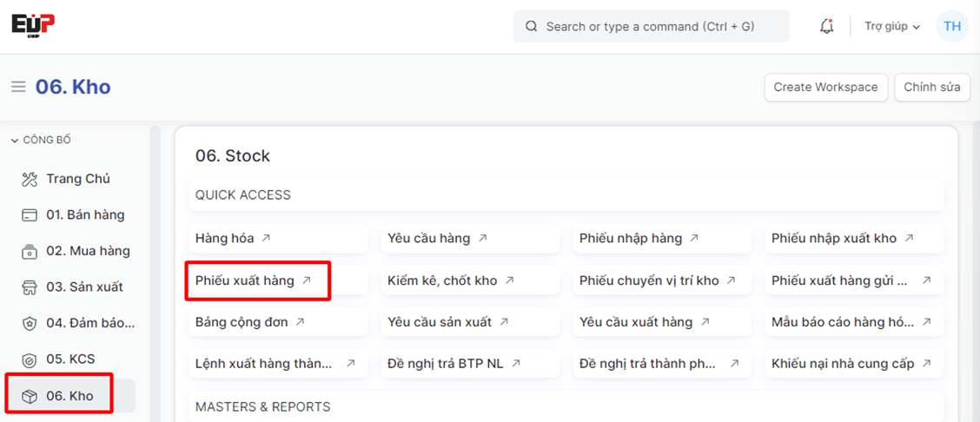The height and width of the screenshot is (422, 980).
Task: Click the Trang Chủ tools icon
Action: (x=30, y=179)
